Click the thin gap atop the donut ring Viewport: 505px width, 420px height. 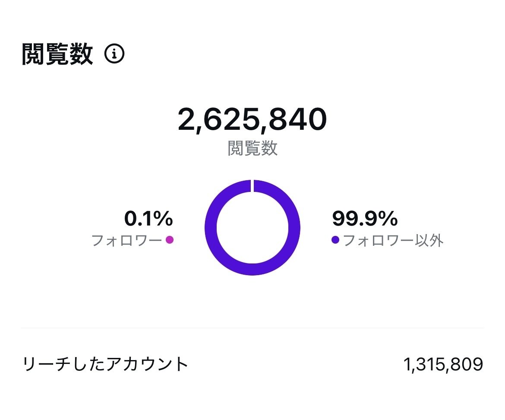tap(252, 186)
